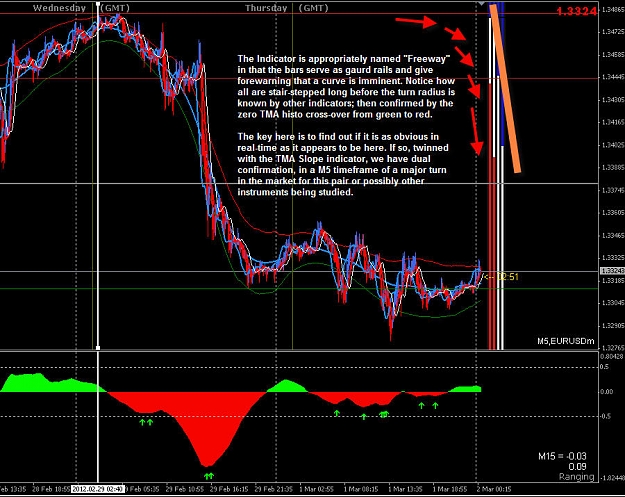
Task: Select the 'M15 = -0.03' slope readout
Action: click(x=562, y=456)
